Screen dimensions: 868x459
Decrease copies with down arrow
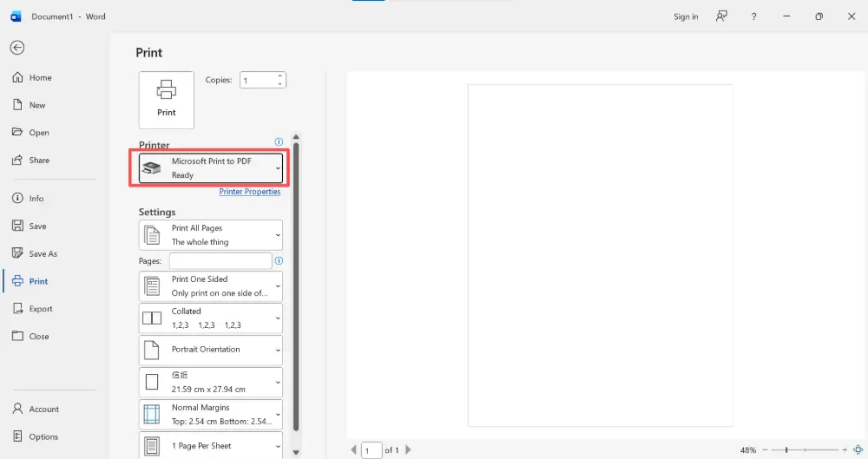(280, 84)
